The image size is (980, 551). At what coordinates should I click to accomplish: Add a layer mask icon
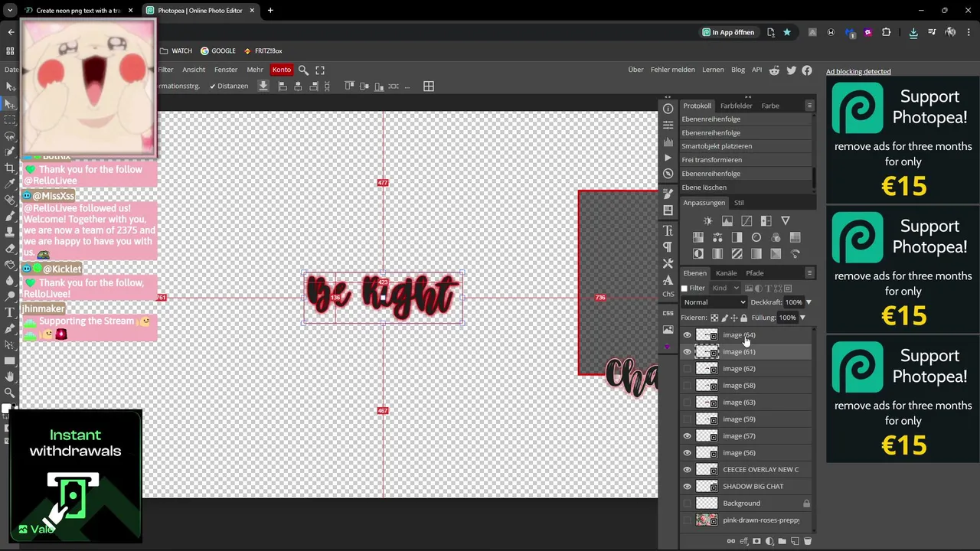pyautogui.click(x=756, y=541)
